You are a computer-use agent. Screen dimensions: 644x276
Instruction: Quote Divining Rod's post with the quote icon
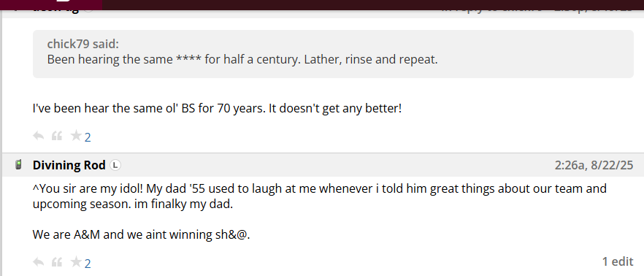(57, 261)
